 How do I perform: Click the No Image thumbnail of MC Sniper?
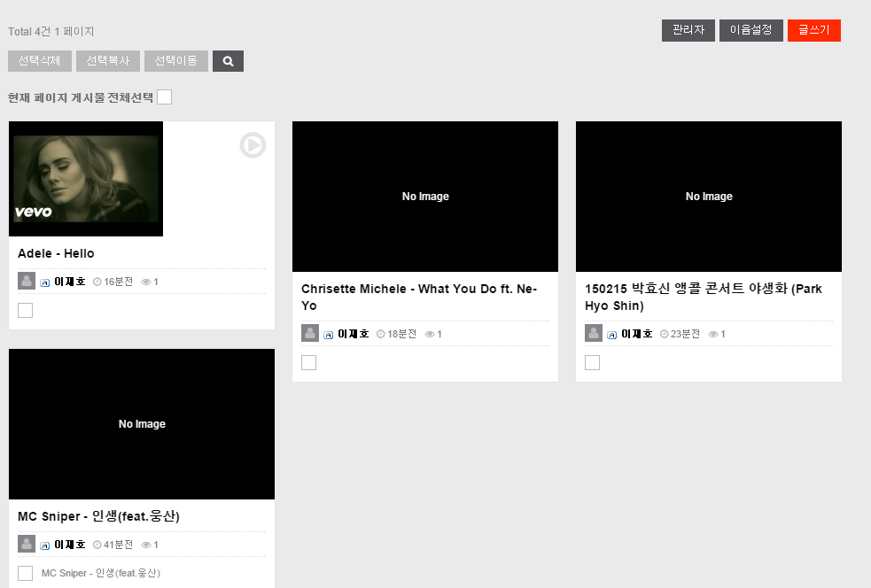pos(142,424)
